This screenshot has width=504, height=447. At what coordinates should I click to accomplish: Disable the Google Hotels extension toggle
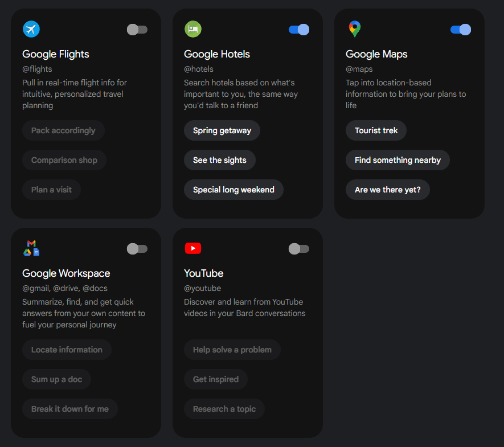point(299,30)
